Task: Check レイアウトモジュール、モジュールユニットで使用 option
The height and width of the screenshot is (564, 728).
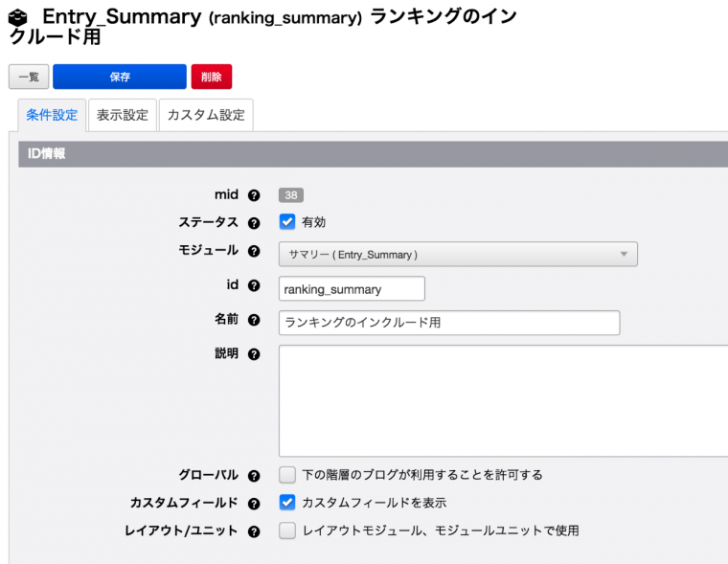Action: pos(287,530)
